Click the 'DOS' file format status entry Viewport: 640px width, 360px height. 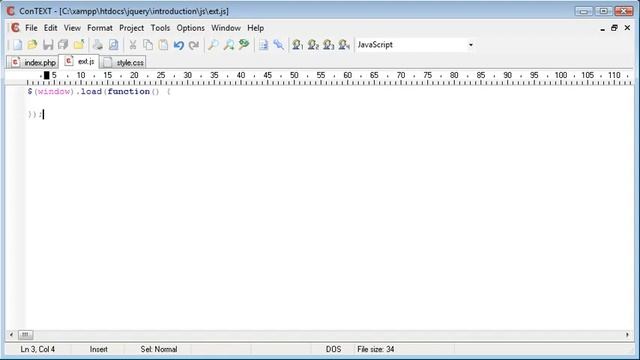point(333,349)
